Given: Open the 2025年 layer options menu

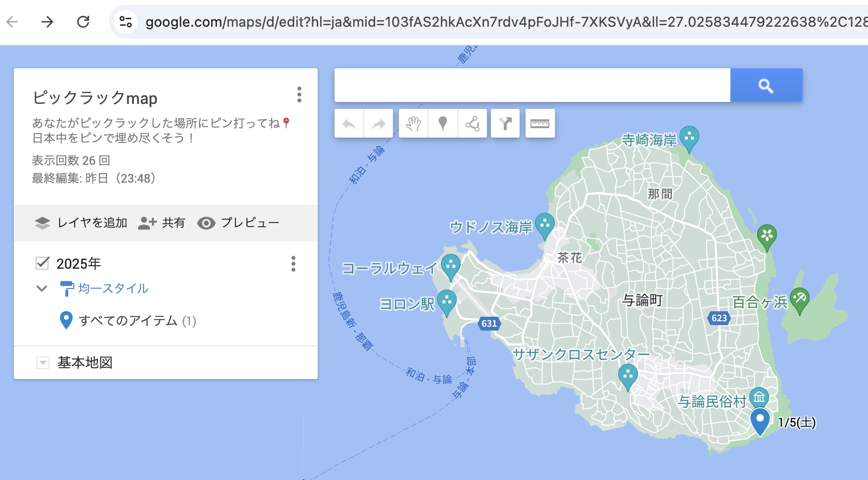Looking at the screenshot, I should point(293,264).
